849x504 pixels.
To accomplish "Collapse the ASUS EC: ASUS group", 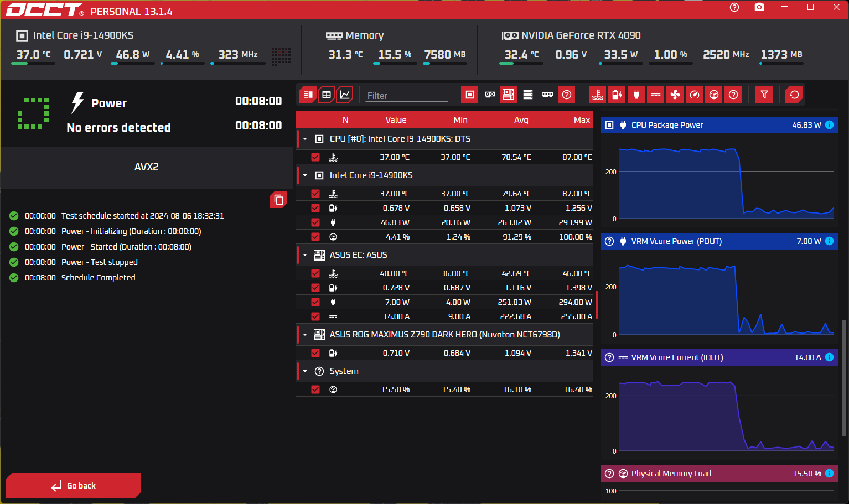I will click(305, 255).
